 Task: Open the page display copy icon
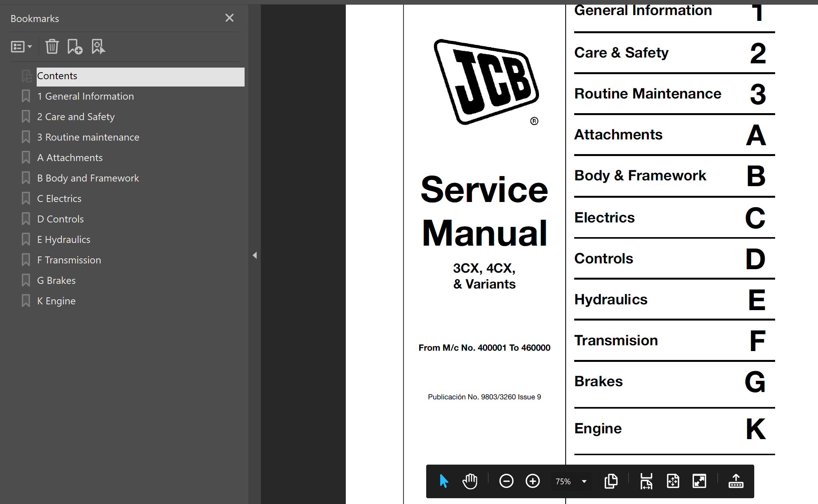coord(611,481)
